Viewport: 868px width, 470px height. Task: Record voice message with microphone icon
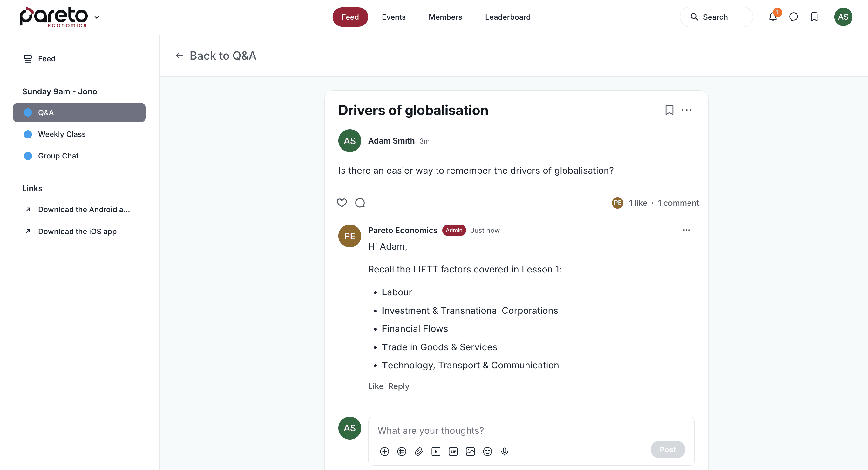click(505, 452)
